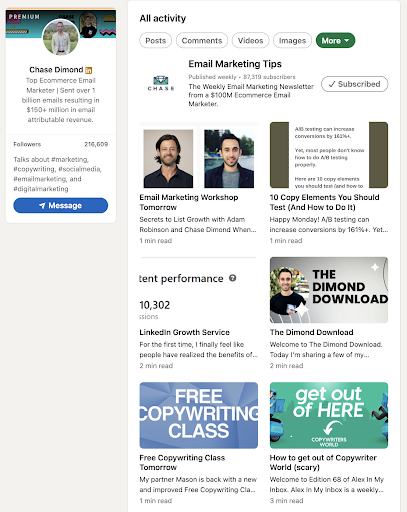Click the Email Marketing Tips newsletter logo
Viewport: 407px width, 512px height.
161,84
